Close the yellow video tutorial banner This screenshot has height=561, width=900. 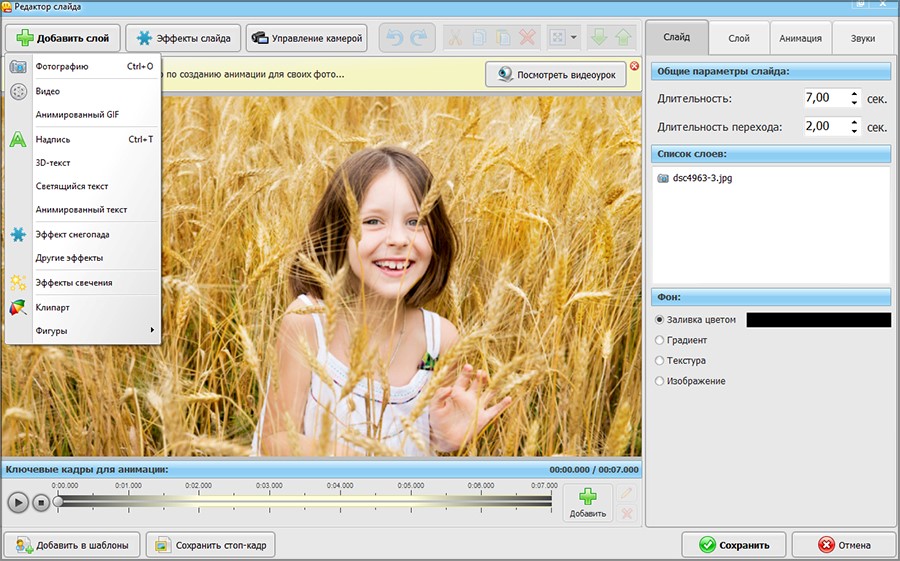[x=633, y=67]
